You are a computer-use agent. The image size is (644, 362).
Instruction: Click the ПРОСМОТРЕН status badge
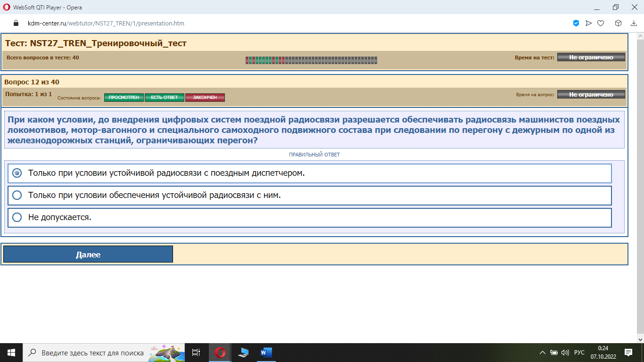click(x=124, y=98)
